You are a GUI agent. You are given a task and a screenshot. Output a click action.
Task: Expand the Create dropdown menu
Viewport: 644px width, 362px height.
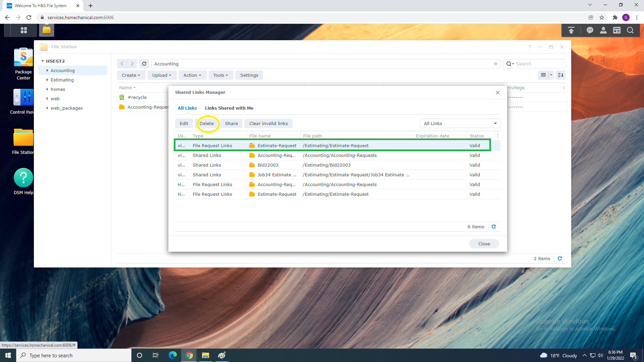pos(131,75)
